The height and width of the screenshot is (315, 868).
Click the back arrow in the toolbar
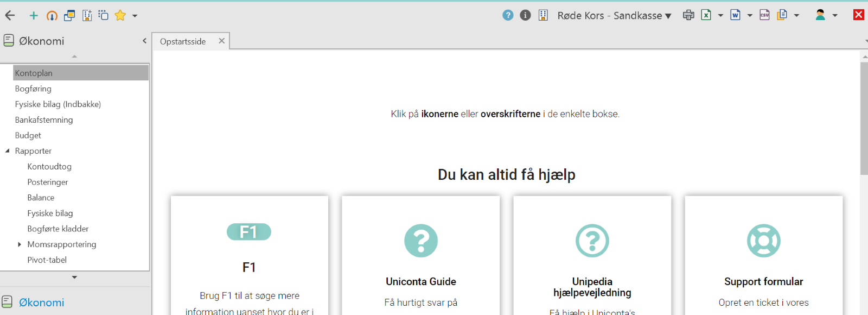pos(10,16)
